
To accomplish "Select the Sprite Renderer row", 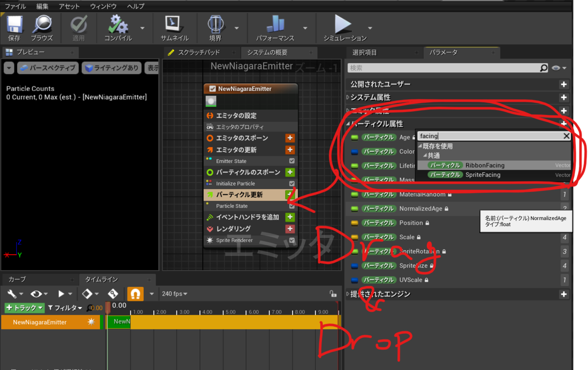I will [250, 240].
